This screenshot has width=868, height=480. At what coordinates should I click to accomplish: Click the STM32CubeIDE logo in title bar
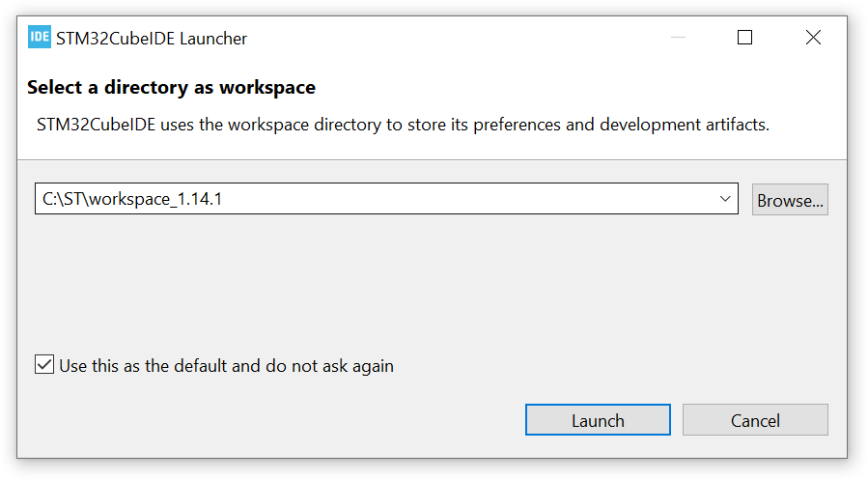pyautogui.click(x=40, y=38)
